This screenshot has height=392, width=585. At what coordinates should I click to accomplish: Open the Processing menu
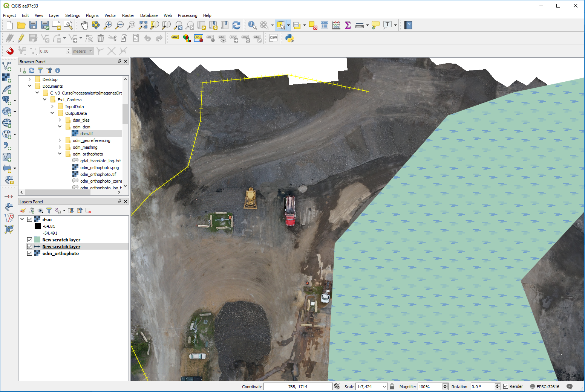click(x=187, y=15)
